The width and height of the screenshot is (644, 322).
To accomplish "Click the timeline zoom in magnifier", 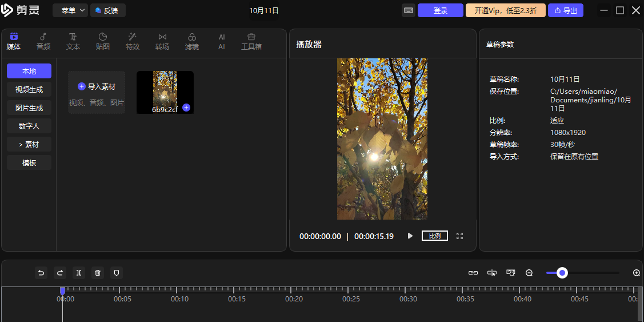I will point(637,273).
